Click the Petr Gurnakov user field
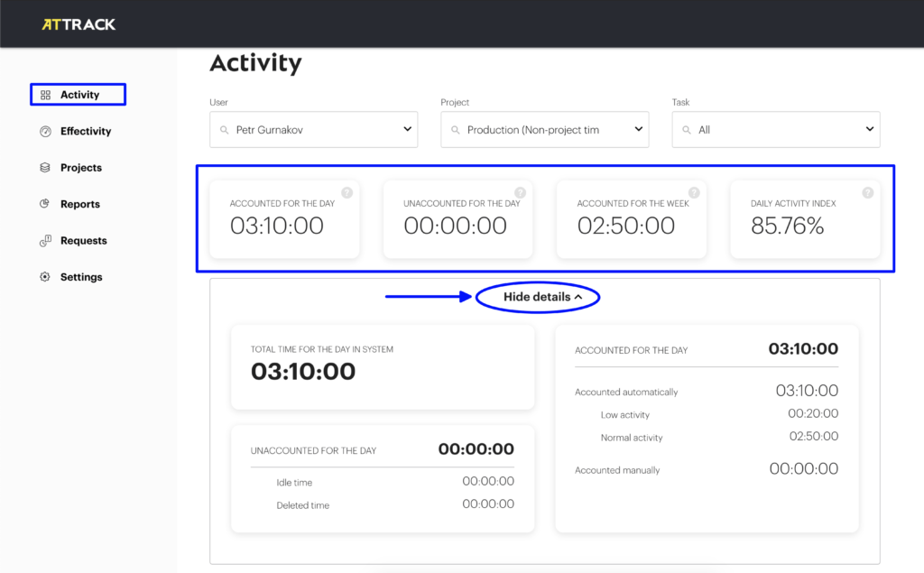This screenshot has width=924, height=573. (313, 130)
